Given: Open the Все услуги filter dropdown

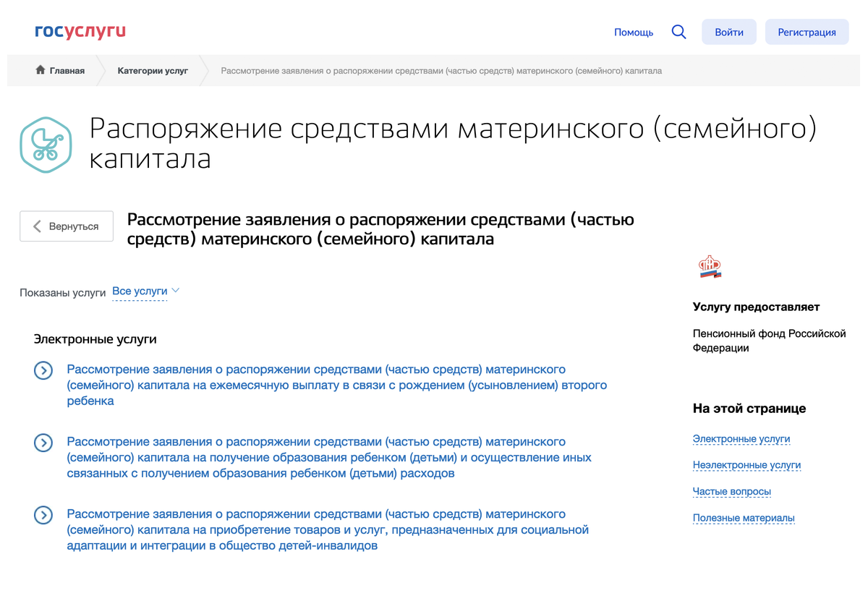Looking at the screenshot, I should click(x=145, y=291).
